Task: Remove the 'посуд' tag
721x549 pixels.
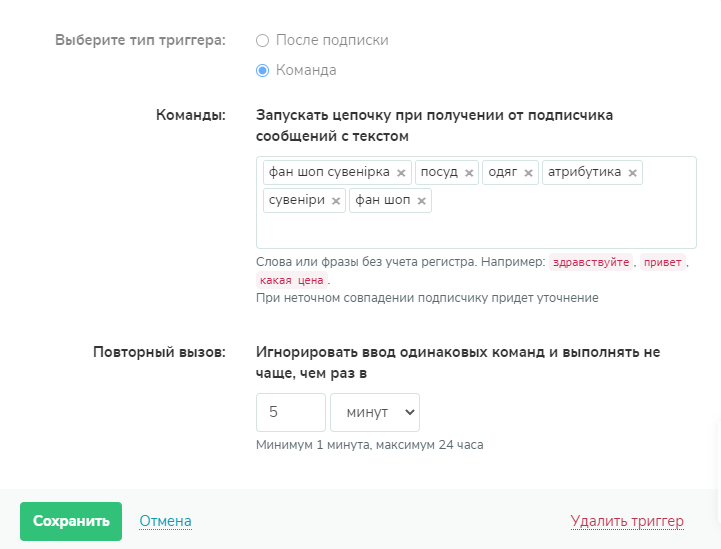Action: tap(469, 173)
